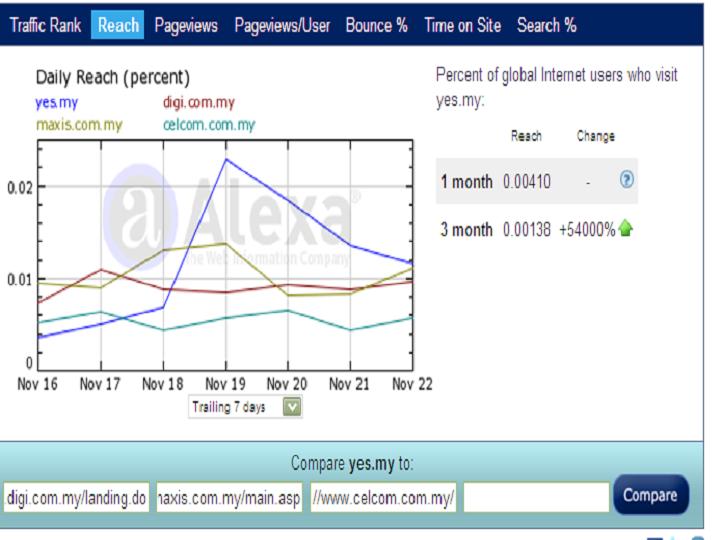Click the celcom.com.my legend label
The height and width of the screenshot is (540, 720).
(x=209, y=125)
